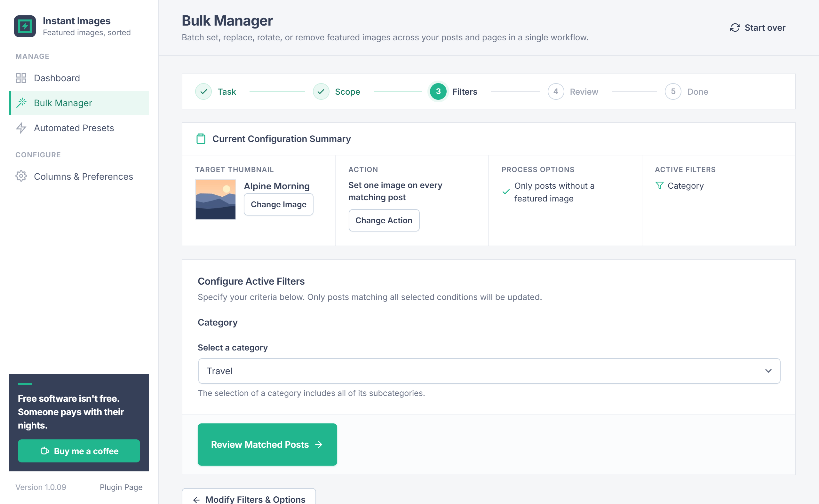This screenshot has height=504, width=819.
Task: Click Review Matched Posts button
Action: click(267, 444)
